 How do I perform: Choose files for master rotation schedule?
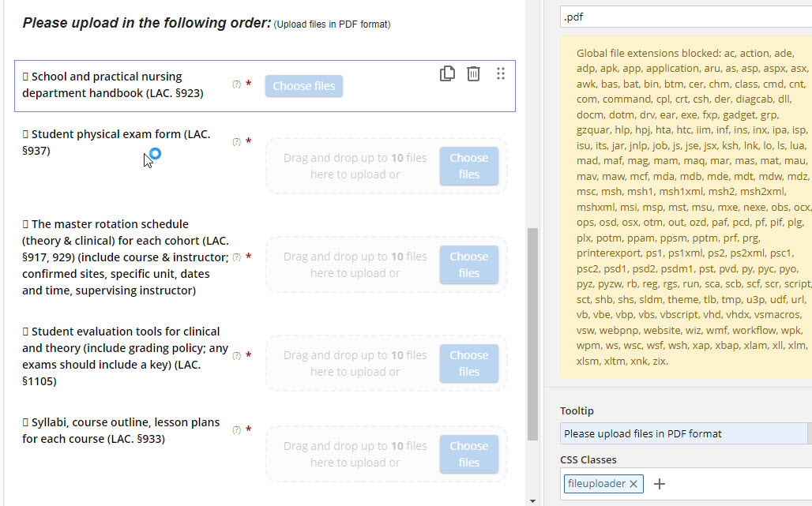468,264
